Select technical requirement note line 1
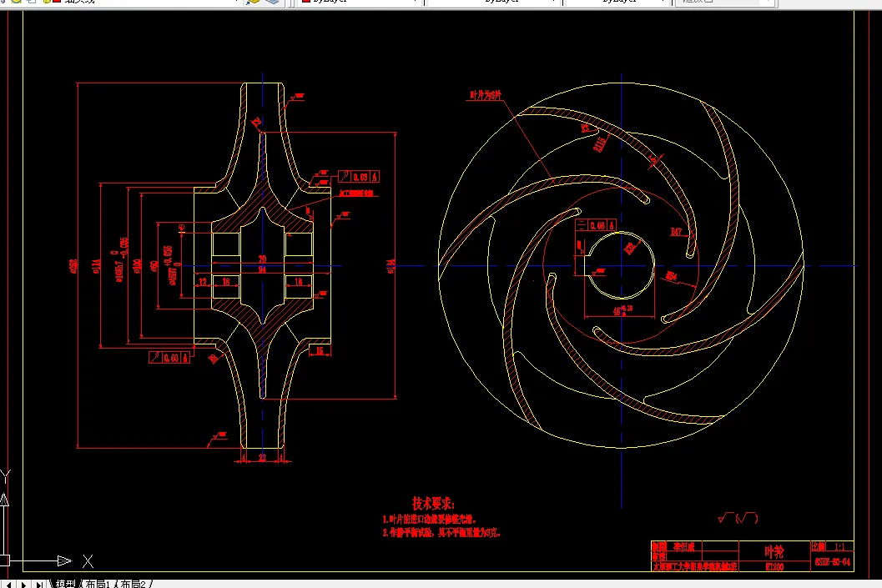This screenshot has height=588, width=882. pos(430,520)
